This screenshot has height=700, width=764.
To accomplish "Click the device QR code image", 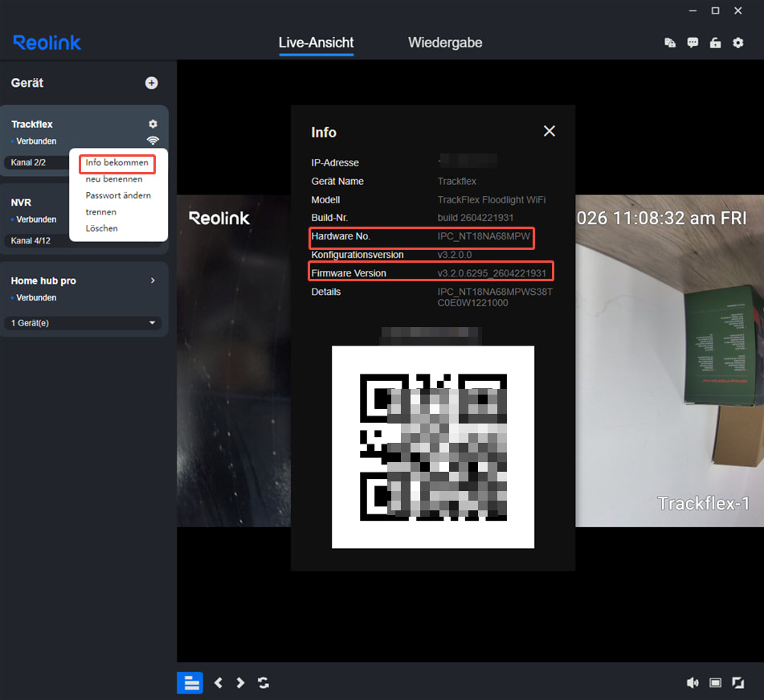I will (433, 447).
